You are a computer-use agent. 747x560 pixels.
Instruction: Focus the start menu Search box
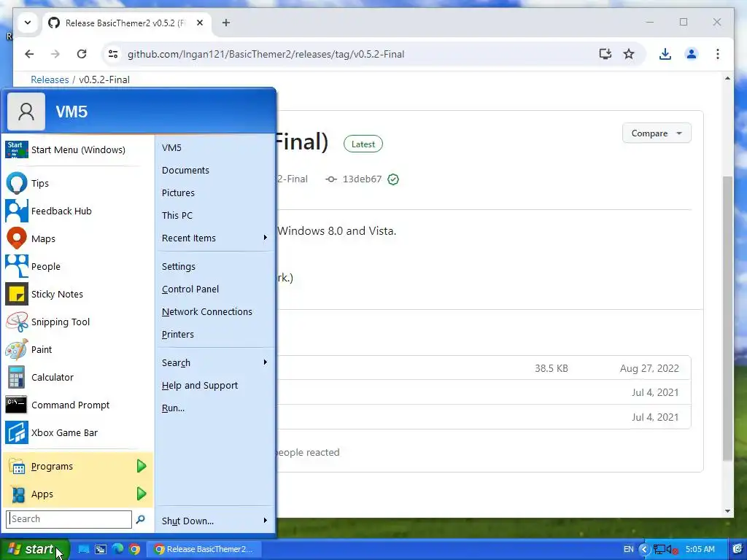[x=69, y=519]
